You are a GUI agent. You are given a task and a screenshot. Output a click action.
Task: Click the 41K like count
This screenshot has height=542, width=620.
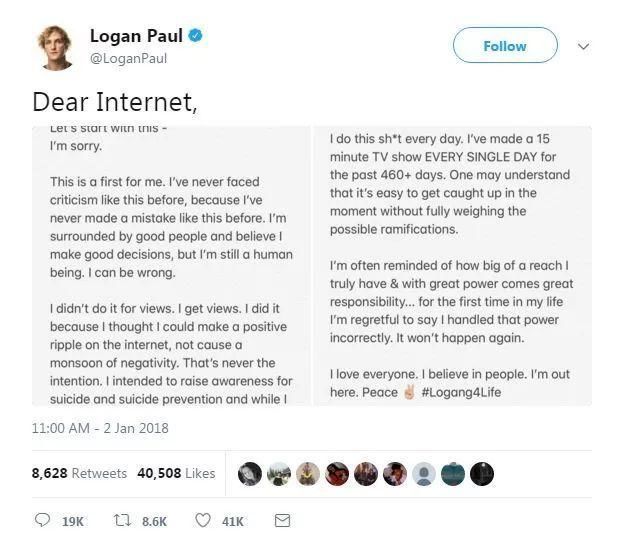232,521
